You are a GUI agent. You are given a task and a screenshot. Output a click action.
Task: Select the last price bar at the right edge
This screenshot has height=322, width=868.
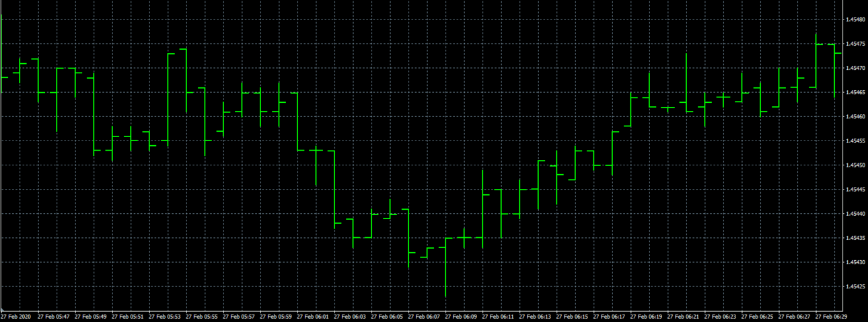pyautogui.click(x=834, y=71)
